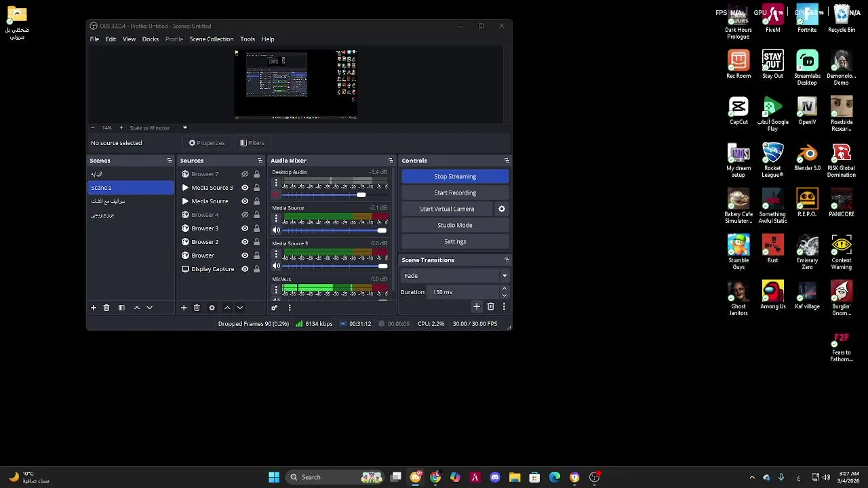
Task: Remove scene transition with trash icon
Action: [491, 307]
